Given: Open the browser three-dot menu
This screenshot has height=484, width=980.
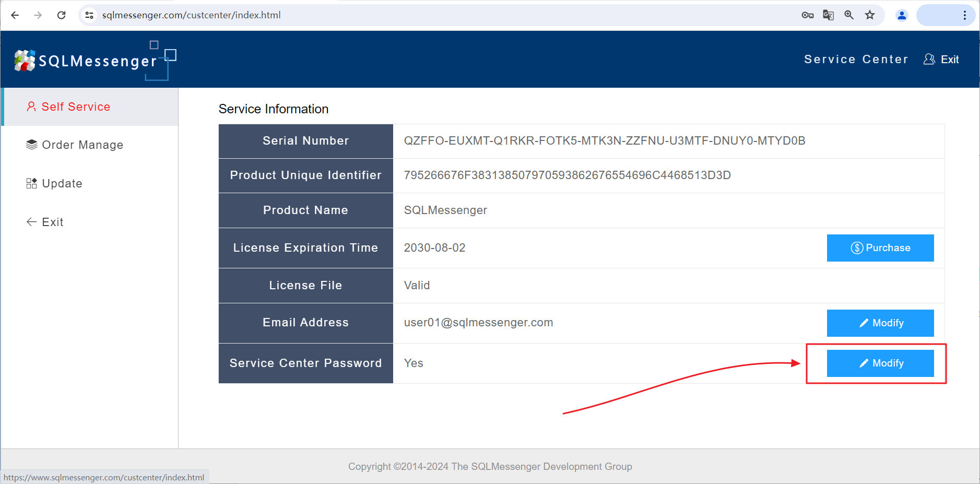Looking at the screenshot, I should 964,15.
